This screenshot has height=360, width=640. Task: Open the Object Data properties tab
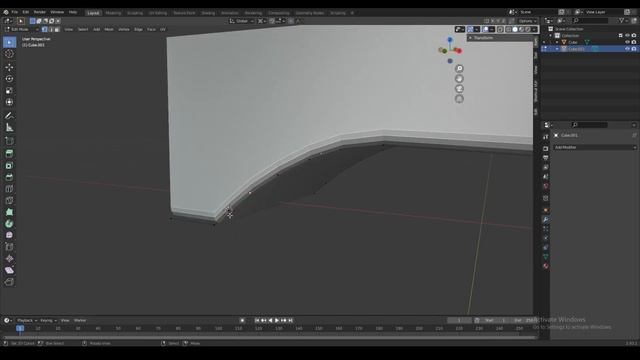pos(545,257)
